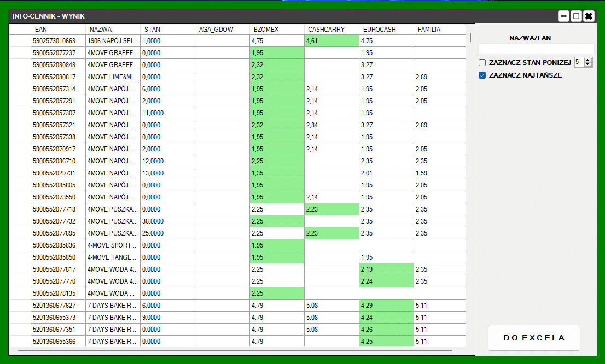The image size is (605, 364).
Task: Select EAN cell 5900552080848
Action: pyautogui.click(x=59, y=65)
